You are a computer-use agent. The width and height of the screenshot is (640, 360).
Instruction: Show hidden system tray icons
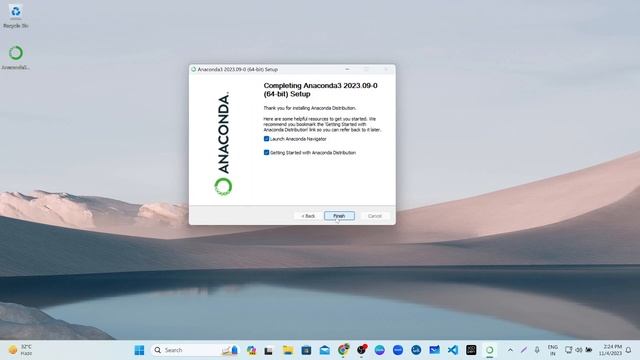(510, 350)
